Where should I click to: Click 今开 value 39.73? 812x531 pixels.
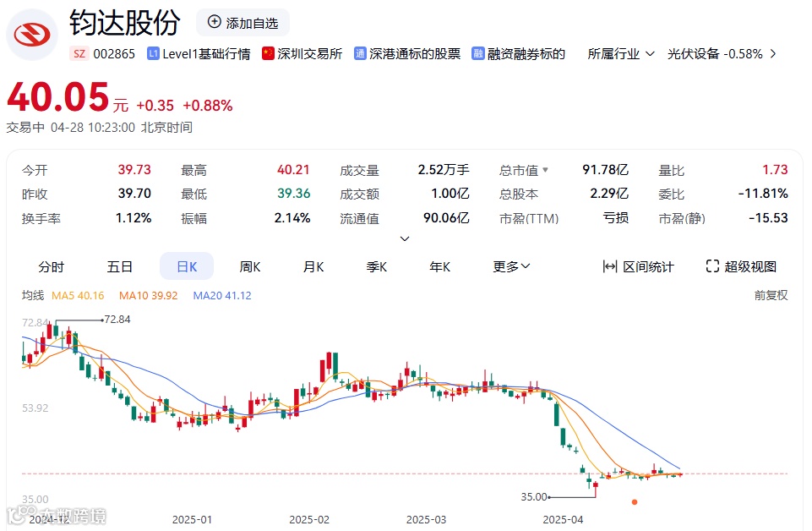(134, 169)
